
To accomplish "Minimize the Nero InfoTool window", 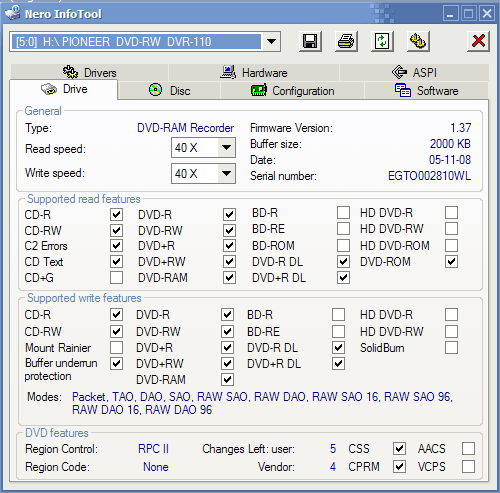I will [x=451, y=14].
